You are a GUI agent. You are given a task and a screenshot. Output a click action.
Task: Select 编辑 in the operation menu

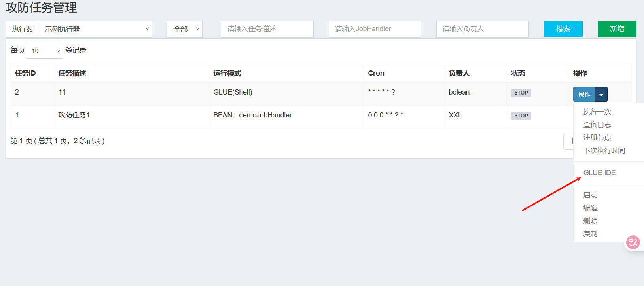590,208
